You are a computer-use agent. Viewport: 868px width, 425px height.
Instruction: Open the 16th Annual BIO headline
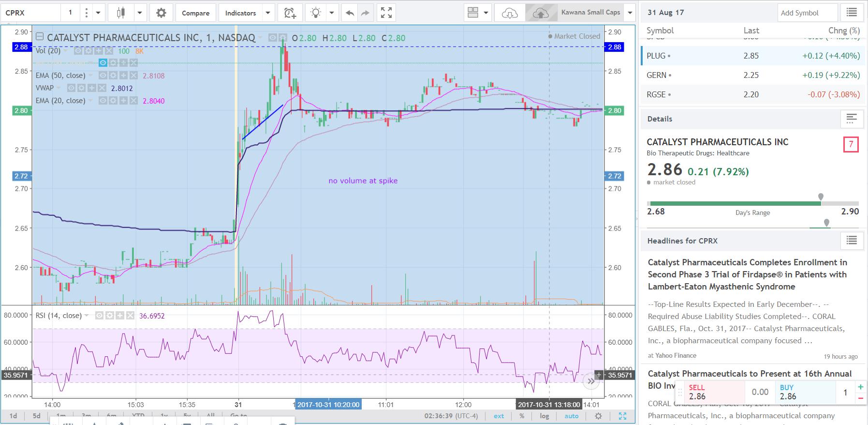point(750,379)
